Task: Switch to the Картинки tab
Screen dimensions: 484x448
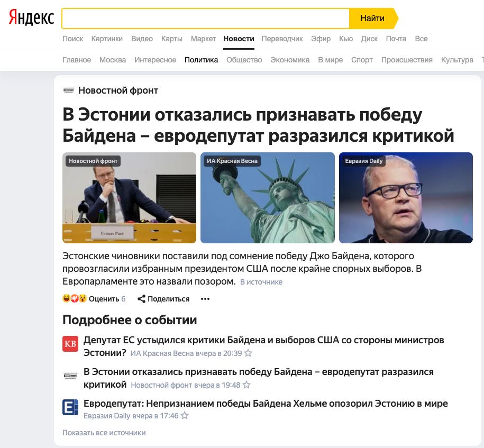Action: 107,39
